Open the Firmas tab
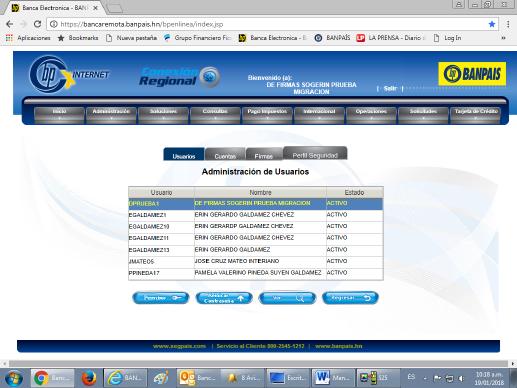This screenshot has width=517, height=388. tap(264, 155)
